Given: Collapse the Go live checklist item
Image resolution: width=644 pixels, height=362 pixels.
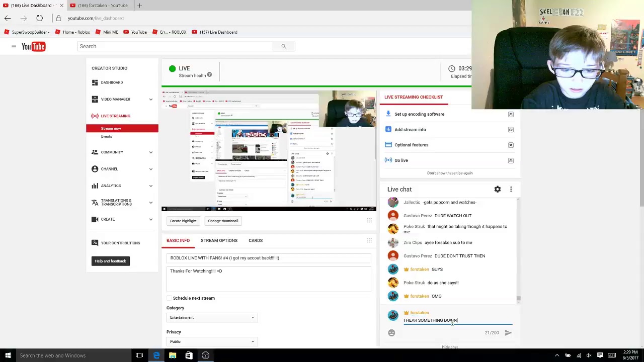Looking at the screenshot, I should [x=511, y=160].
